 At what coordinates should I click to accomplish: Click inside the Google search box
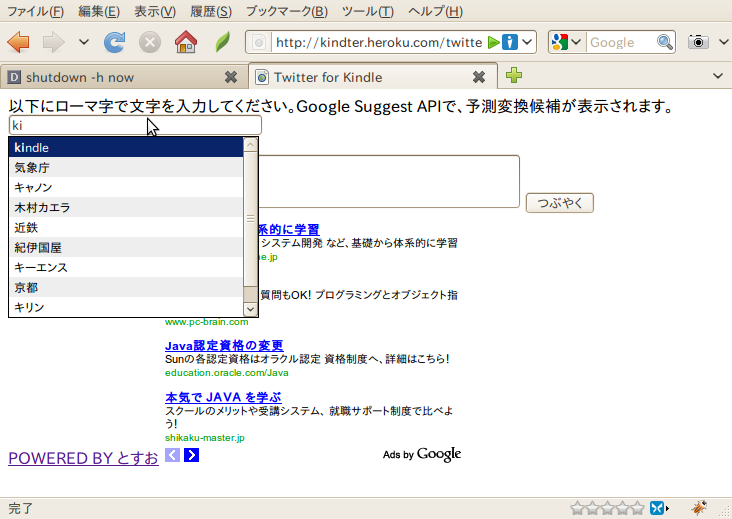click(621, 42)
